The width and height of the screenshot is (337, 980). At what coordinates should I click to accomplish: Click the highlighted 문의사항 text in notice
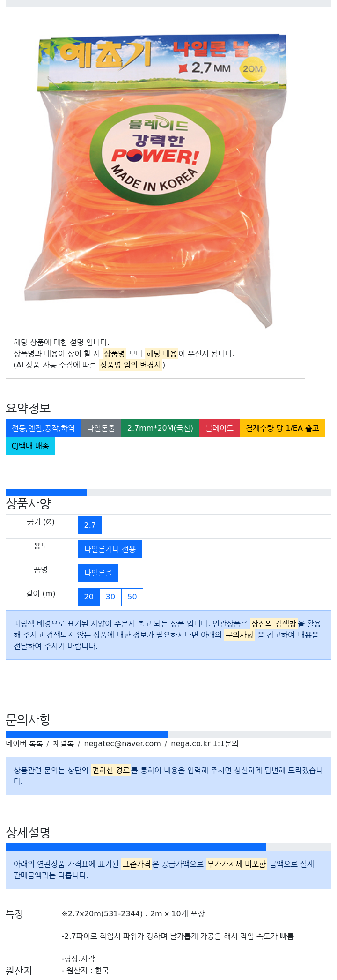click(240, 635)
